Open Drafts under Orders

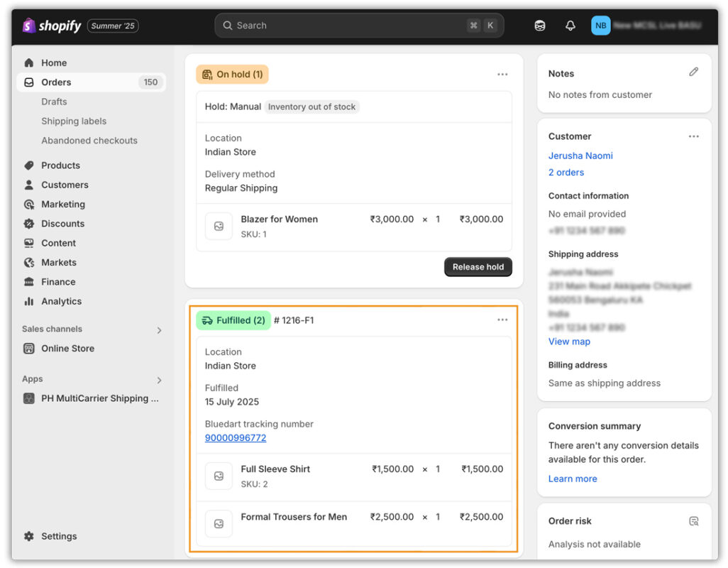54,102
